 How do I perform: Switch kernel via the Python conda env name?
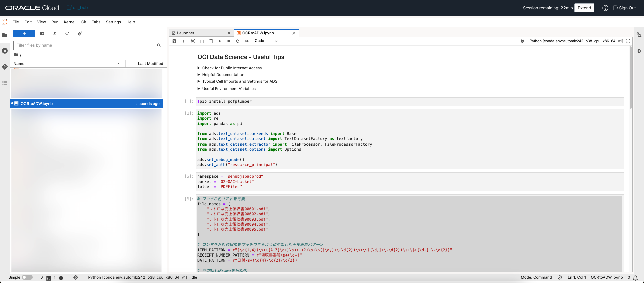[x=576, y=41]
